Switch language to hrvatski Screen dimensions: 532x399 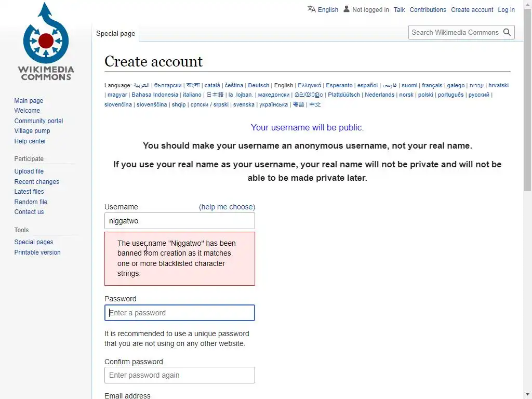[x=498, y=85]
